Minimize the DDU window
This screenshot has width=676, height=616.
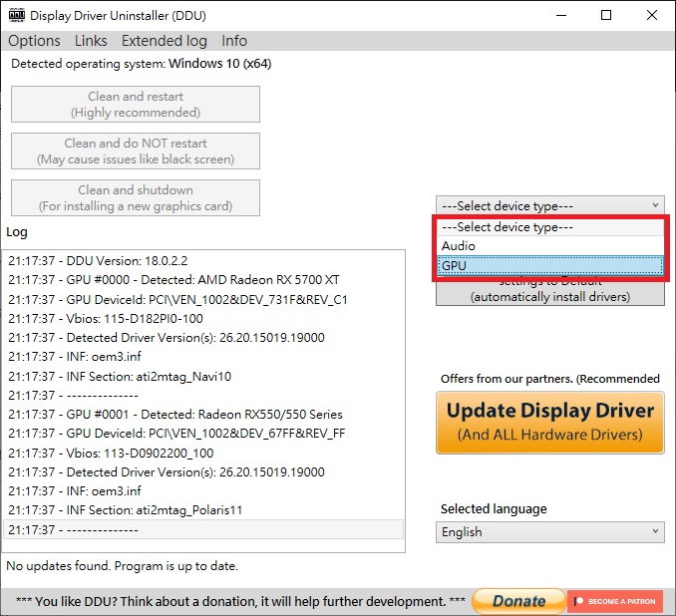(561, 16)
